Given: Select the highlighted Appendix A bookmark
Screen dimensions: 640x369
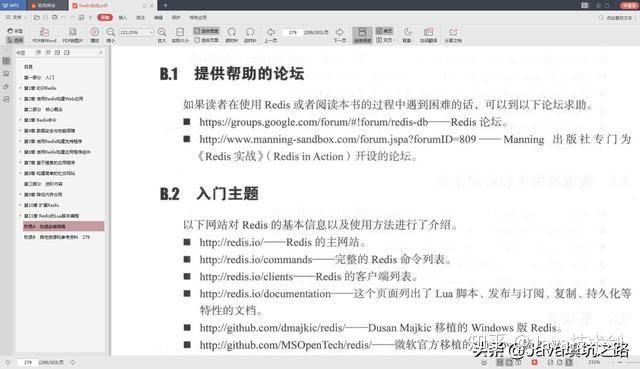Looking at the screenshot, I should 63,226.
